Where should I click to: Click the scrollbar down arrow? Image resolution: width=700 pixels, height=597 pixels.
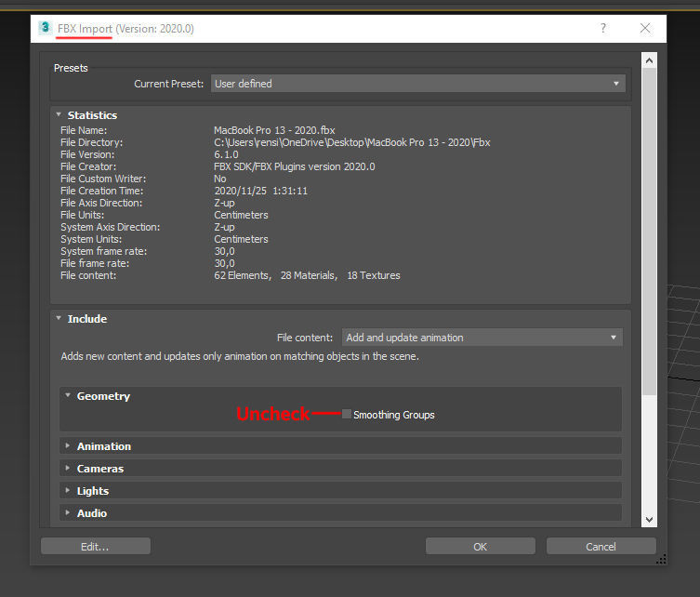649,519
